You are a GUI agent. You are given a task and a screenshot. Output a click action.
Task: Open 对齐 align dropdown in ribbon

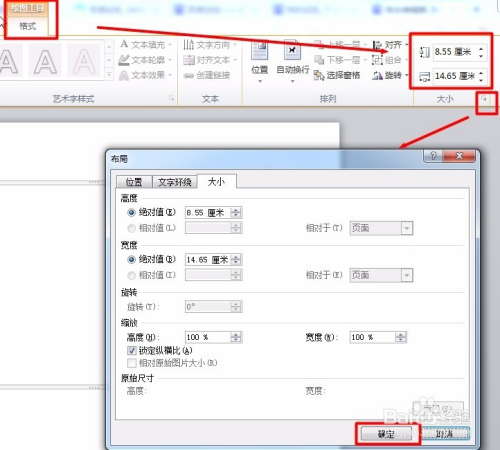(x=390, y=45)
